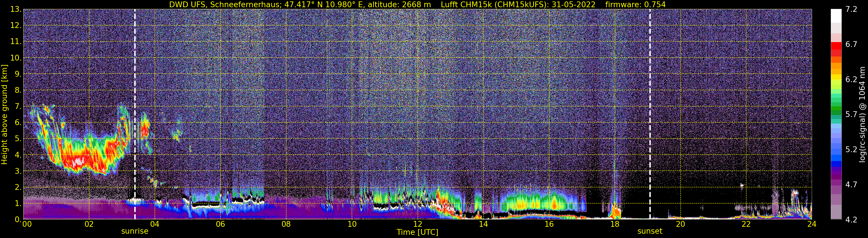The height and width of the screenshot is (238, 868).
Task: Click the colorbar label 'log(rc-signal) @ 1064 nm'
Action: (x=862, y=114)
